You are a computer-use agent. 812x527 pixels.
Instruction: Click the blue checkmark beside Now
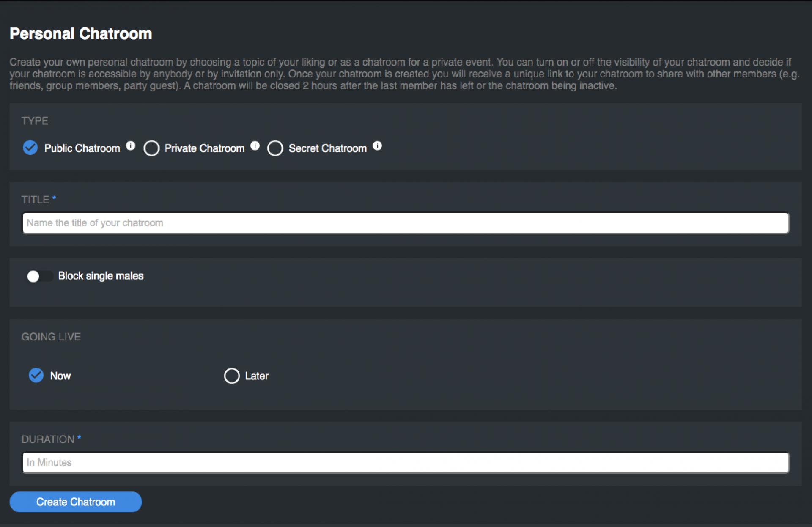[x=36, y=375]
